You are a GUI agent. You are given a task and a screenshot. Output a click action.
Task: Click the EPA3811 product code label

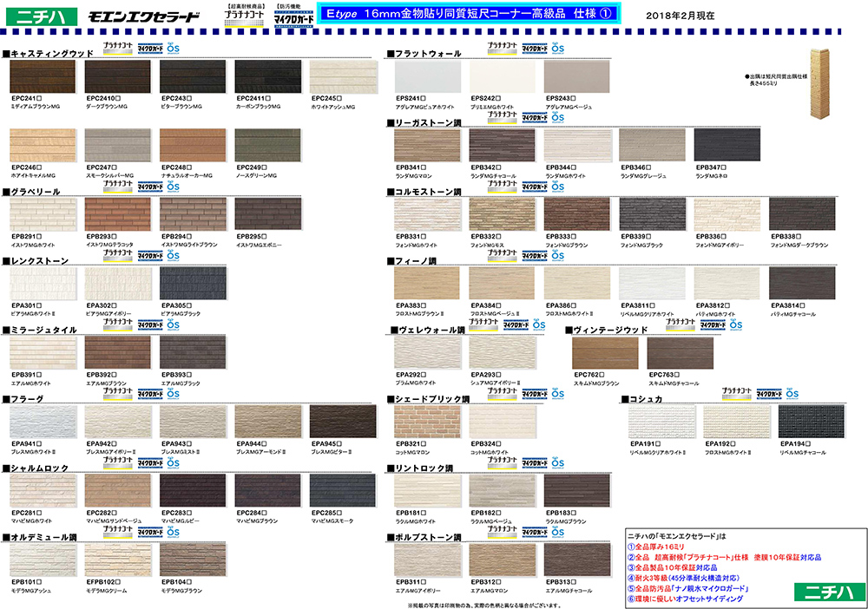click(638, 305)
